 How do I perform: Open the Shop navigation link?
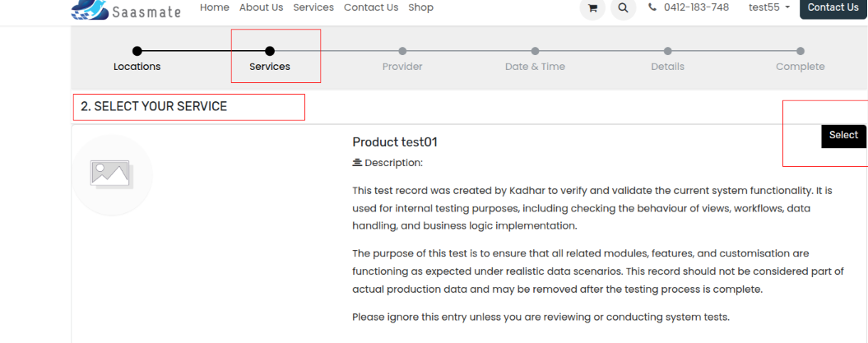pyautogui.click(x=420, y=7)
